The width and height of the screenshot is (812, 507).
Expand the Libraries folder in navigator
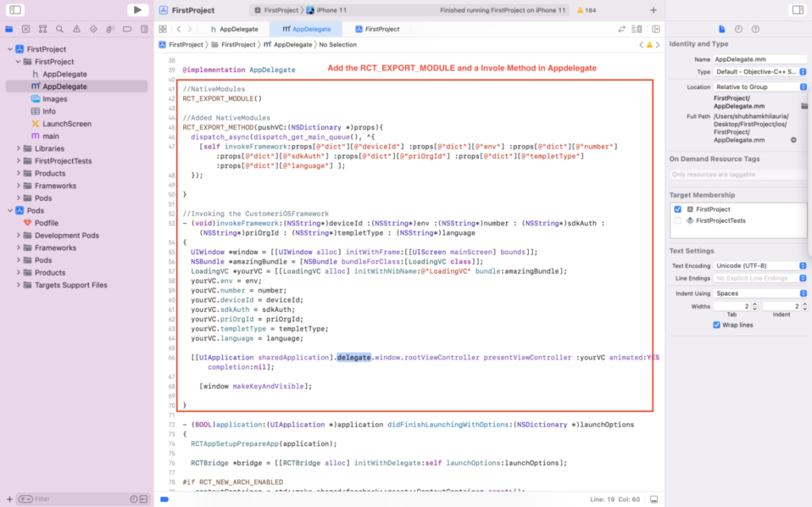(19, 149)
